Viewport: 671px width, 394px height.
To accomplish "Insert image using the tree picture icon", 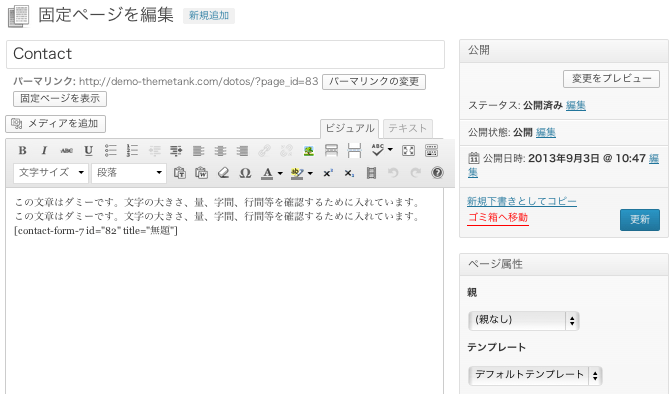I will (309, 151).
